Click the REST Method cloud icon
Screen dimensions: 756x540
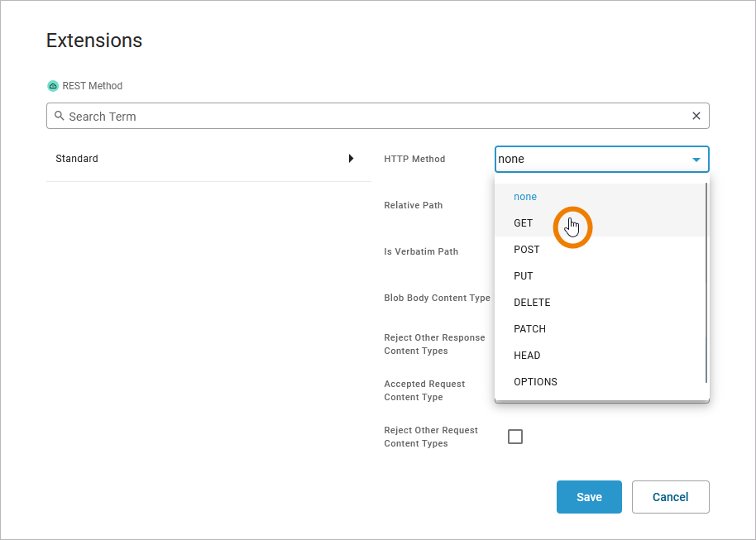[x=53, y=86]
